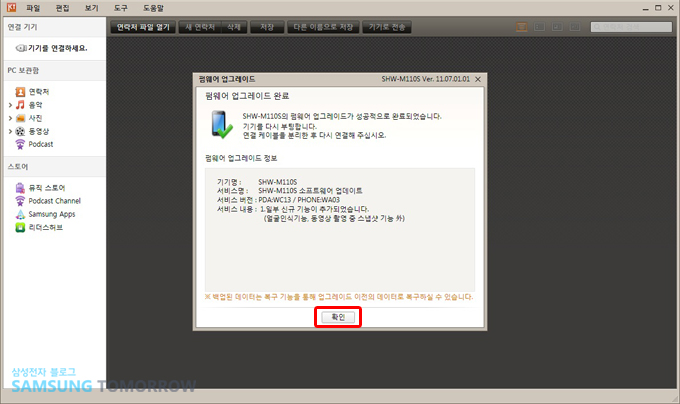The width and height of the screenshot is (680, 404).
Task: Click the 연락처 검색 search field
Action: coord(631,27)
